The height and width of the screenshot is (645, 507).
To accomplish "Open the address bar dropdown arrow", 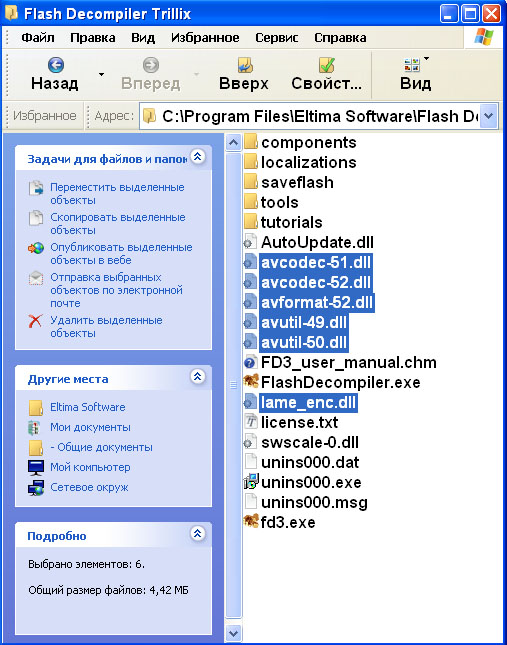I will pos(488,116).
